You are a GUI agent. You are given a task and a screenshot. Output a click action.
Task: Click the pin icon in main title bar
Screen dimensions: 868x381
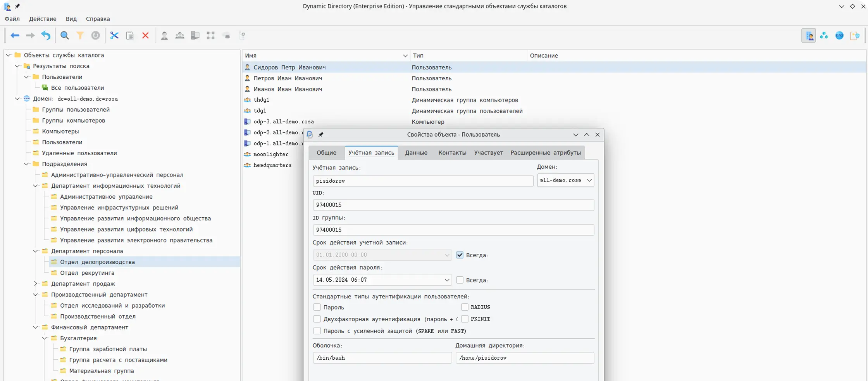[17, 6]
